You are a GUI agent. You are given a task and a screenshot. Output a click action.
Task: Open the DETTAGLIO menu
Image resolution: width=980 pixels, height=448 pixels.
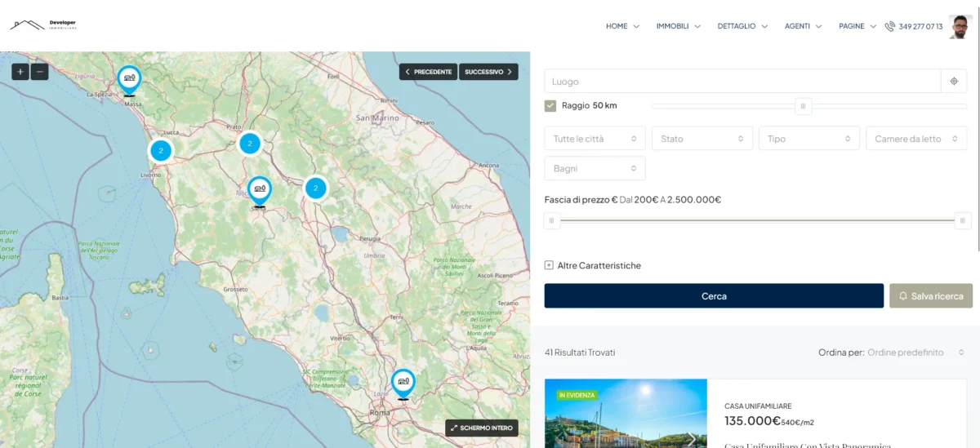pyautogui.click(x=742, y=26)
